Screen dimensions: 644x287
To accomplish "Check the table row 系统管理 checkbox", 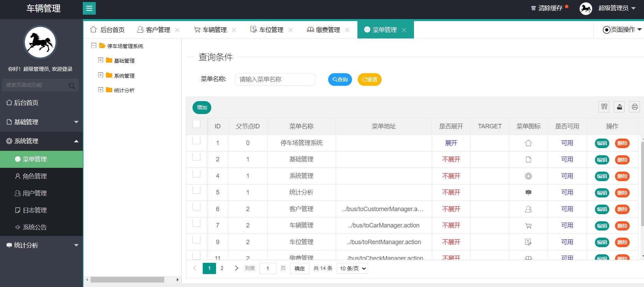I will pyautogui.click(x=197, y=173).
